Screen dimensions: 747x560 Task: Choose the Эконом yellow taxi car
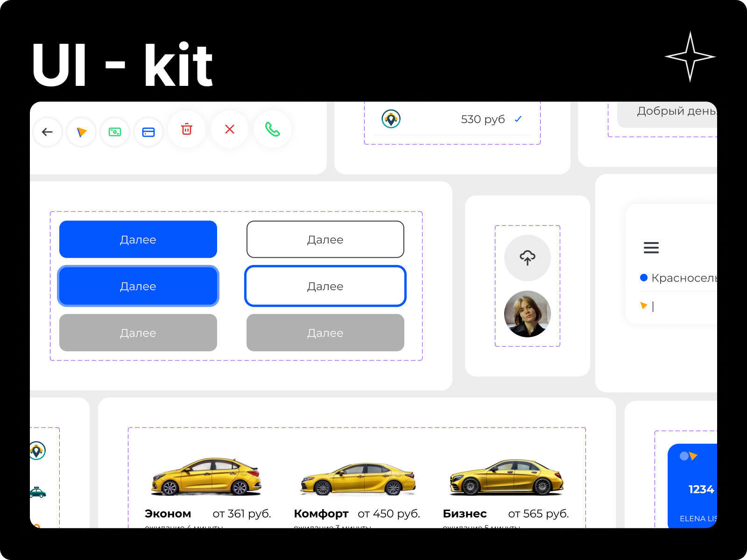coord(206,477)
